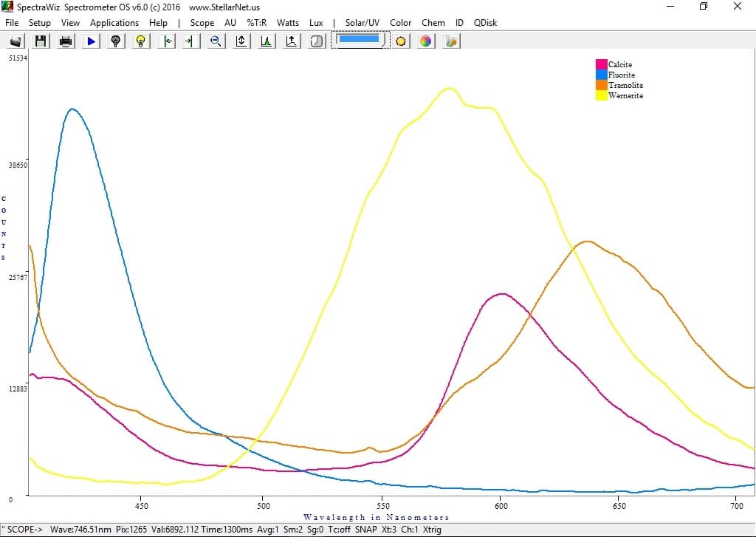Open the Color menu

click(400, 23)
